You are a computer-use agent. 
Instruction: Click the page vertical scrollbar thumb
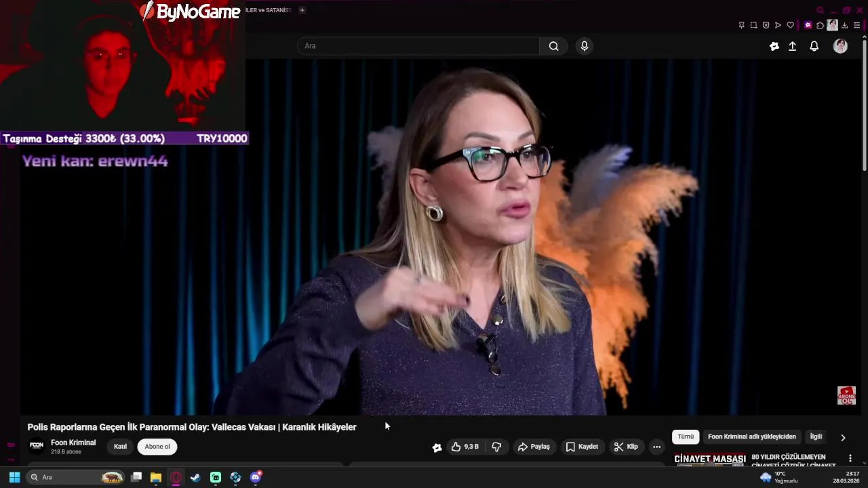[864, 105]
